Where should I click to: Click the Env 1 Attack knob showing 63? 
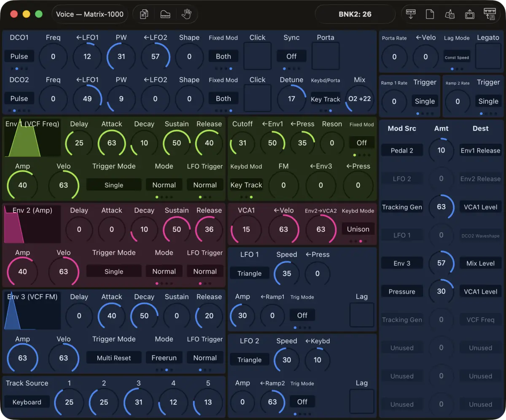tap(111, 143)
